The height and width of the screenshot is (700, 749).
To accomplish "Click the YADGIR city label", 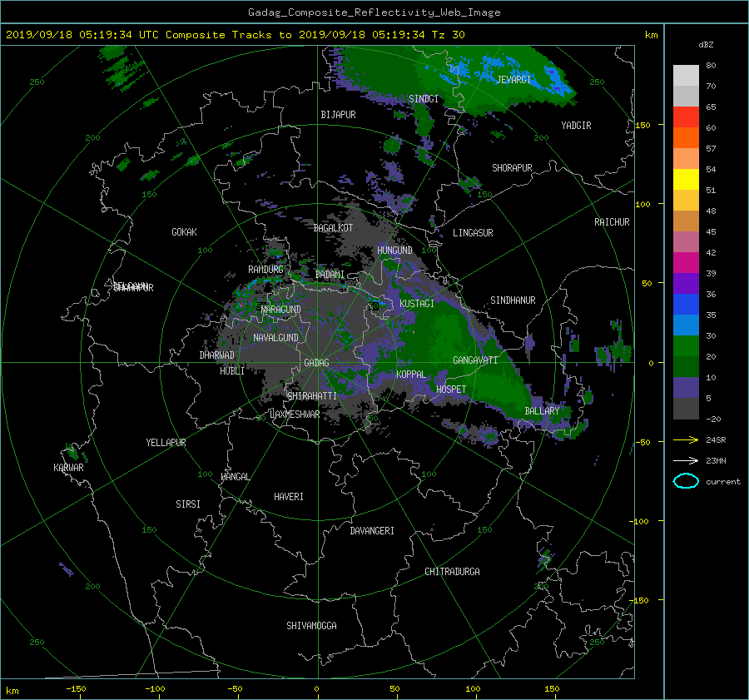I will point(576,126).
